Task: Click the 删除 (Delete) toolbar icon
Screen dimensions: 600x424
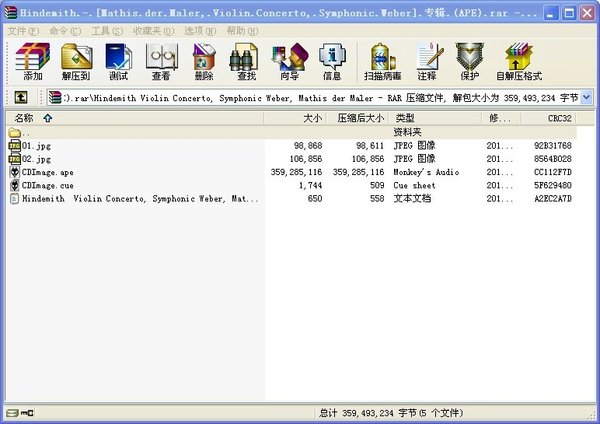Action: point(204,61)
